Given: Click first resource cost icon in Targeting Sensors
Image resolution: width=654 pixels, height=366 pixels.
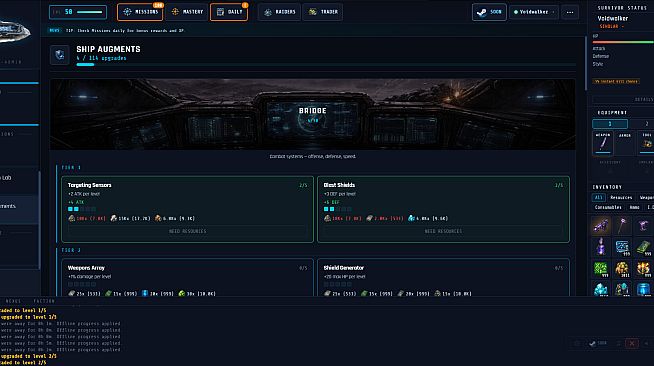Looking at the screenshot, I should pyautogui.click(x=72, y=218).
